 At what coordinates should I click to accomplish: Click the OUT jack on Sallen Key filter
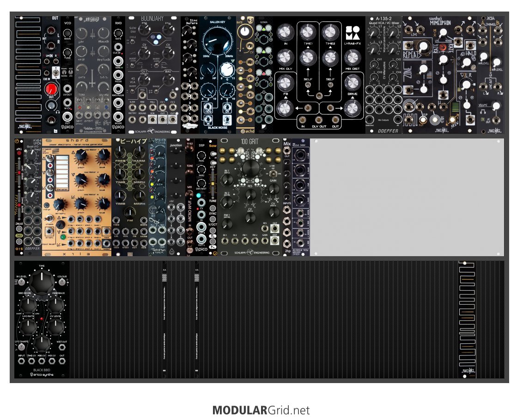pyautogui.click(x=227, y=119)
